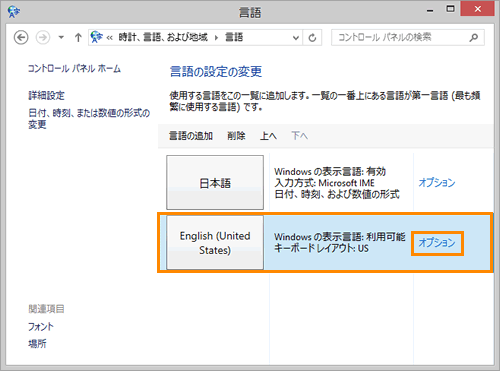
Task: Click 言語 in the address breadcrumb
Action: click(234, 37)
